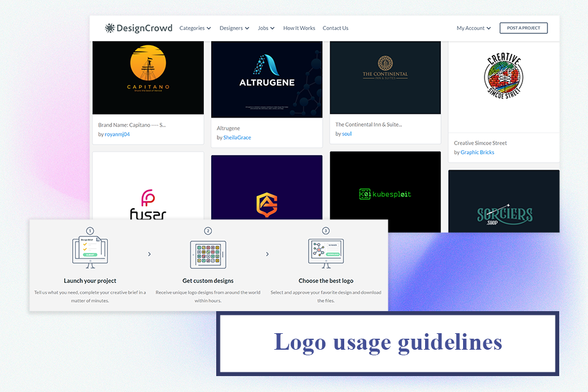588x392 pixels.
Task: Click the arrow after Get custom designs
Action: point(267,254)
